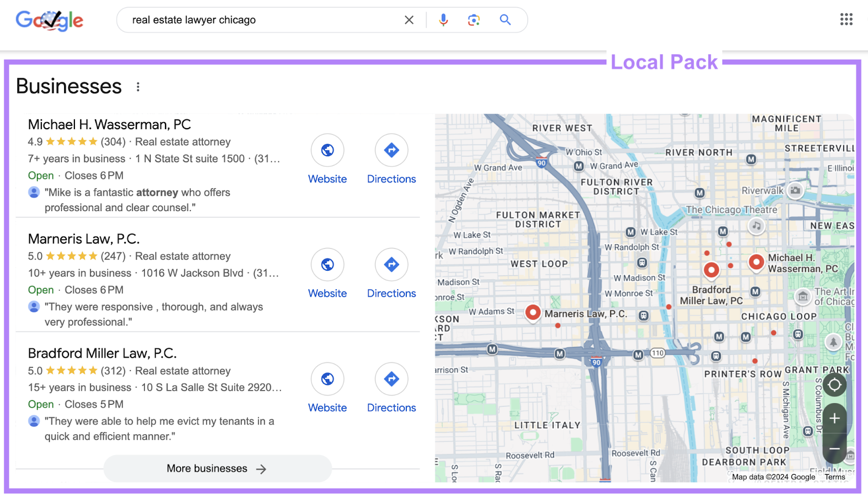The height and width of the screenshot is (496, 868).
Task: Click Michael H. Wasserman's Website globe icon
Action: tap(327, 150)
